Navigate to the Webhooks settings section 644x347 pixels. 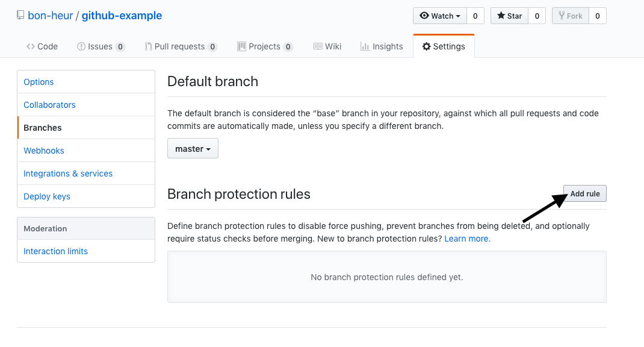tap(43, 150)
